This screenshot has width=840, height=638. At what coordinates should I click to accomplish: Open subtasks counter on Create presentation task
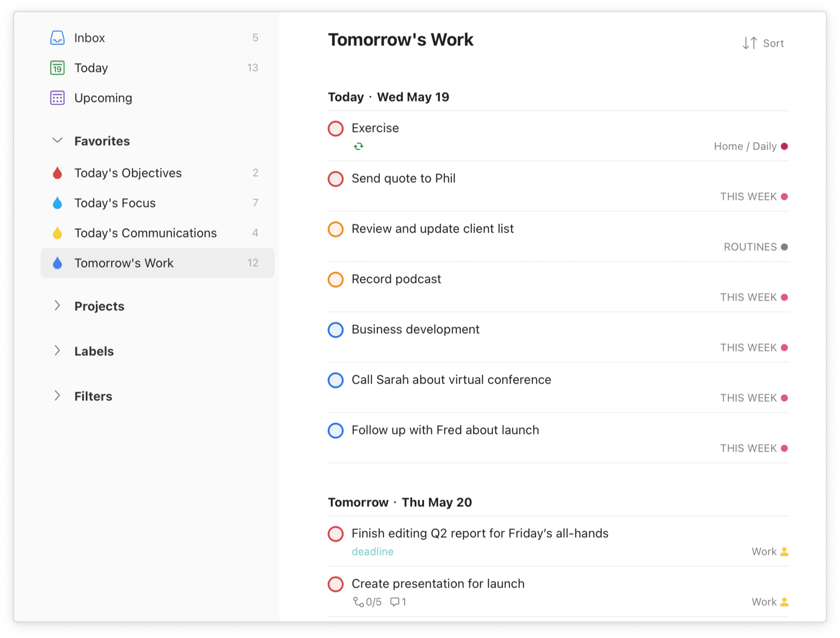point(367,602)
